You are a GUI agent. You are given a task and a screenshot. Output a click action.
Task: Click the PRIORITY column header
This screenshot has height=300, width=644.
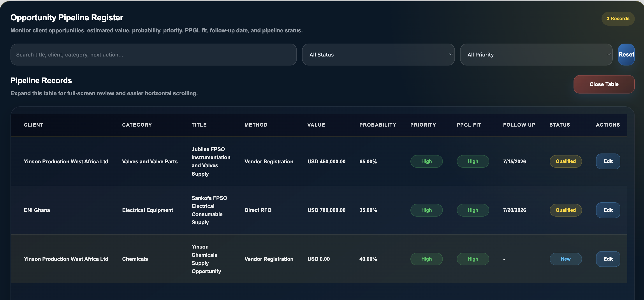pos(423,125)
